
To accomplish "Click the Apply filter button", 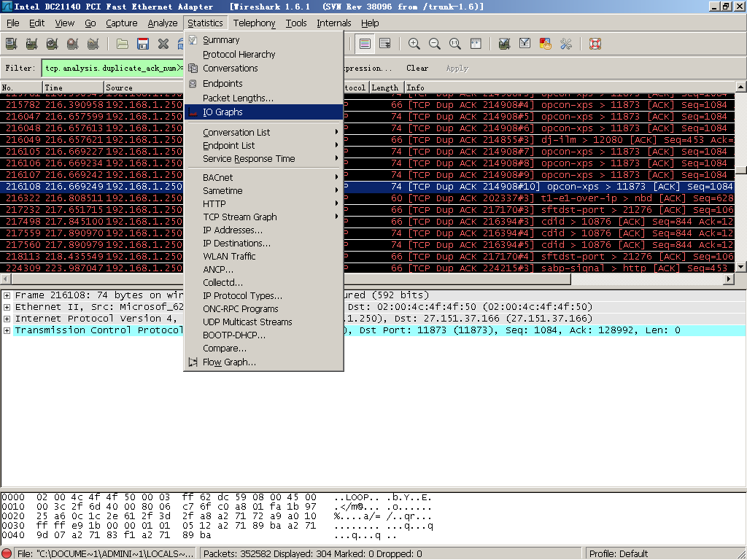I will [x=457, y=68].
